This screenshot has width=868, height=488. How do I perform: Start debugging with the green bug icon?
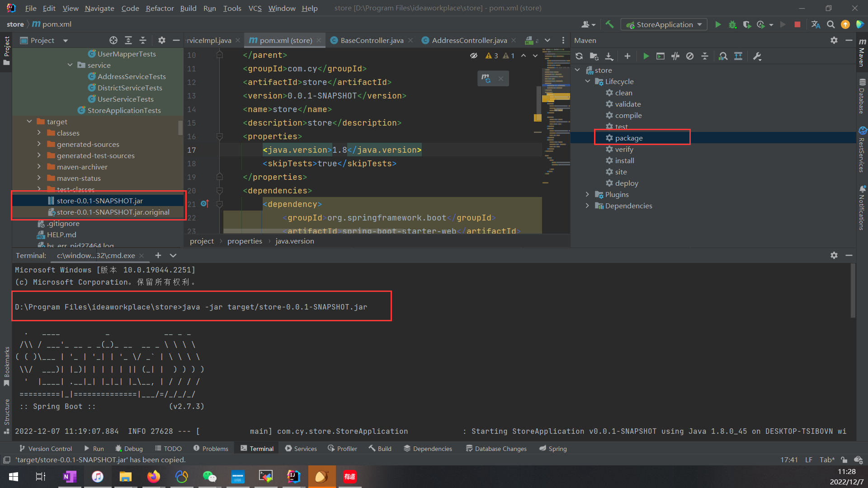(x=732, y=24)
